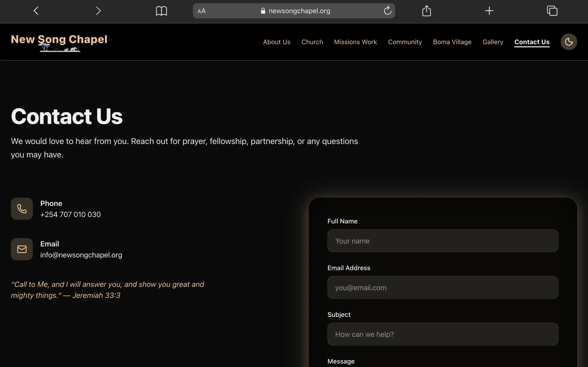Click info@newsongchapel.org email address

coord(81,255)
